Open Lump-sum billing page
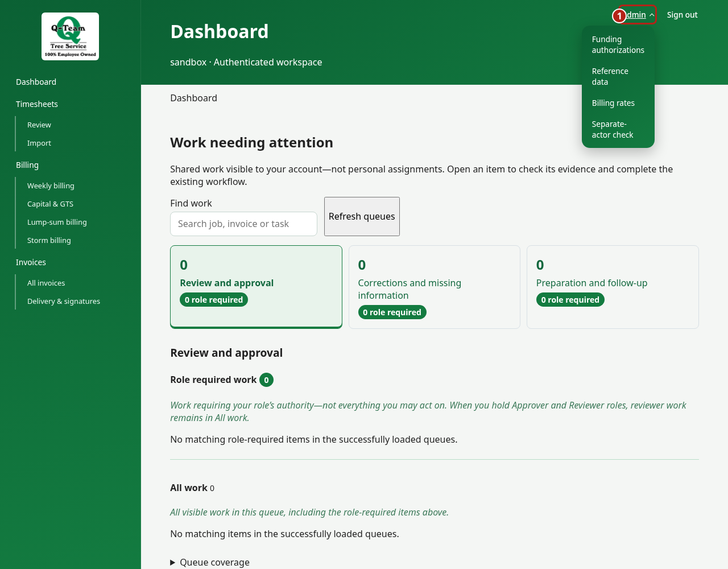Viewport: 728px width, 569px height. [x=57, y=222]
